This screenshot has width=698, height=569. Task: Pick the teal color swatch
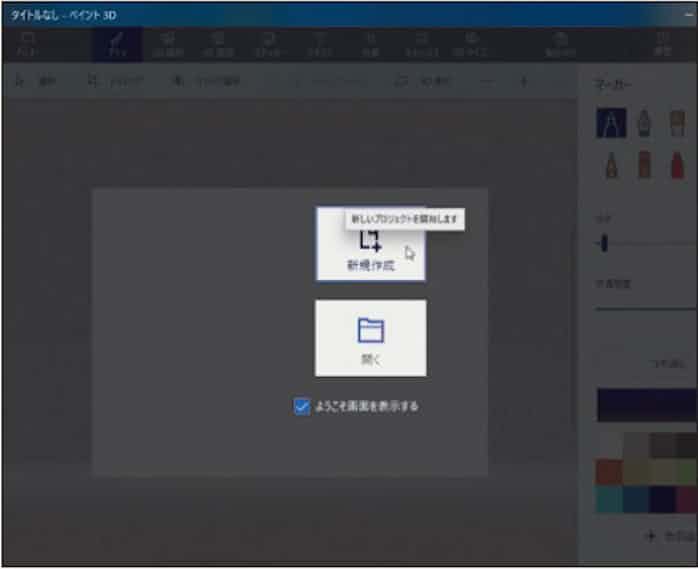(609, 499)
